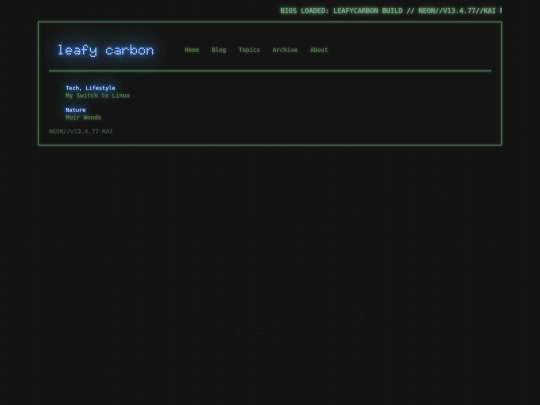Viewport: 540px width, 405px height.
Task: Open the 'Muir Woods' post
Action: [83, 117]
